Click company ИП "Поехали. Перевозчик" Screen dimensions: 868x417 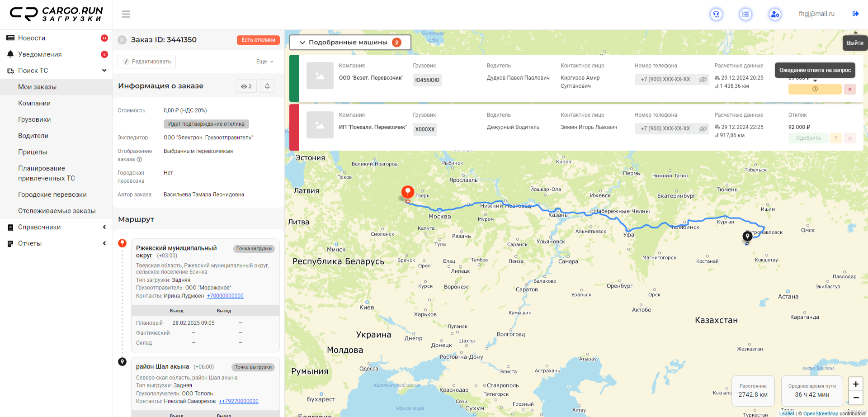(x=373, y=127)
